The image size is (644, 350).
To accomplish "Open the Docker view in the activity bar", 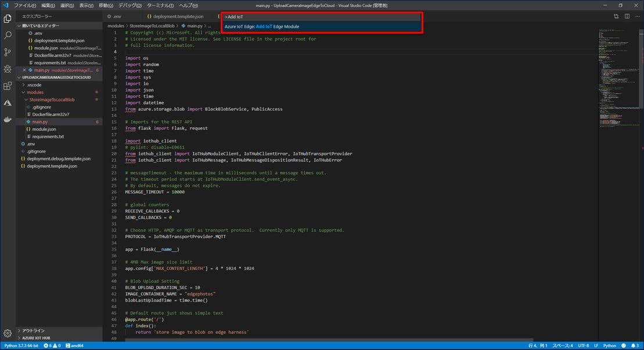I will tap(8, 120).
